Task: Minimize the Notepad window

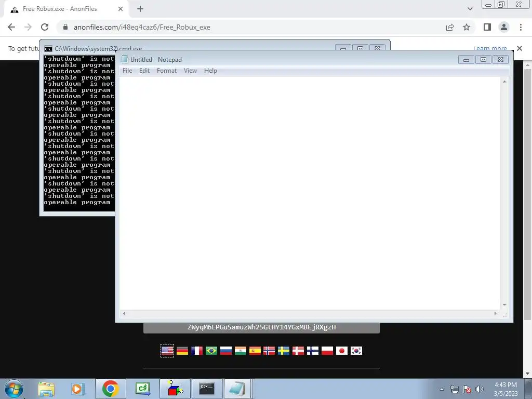Action: point(466,60)
